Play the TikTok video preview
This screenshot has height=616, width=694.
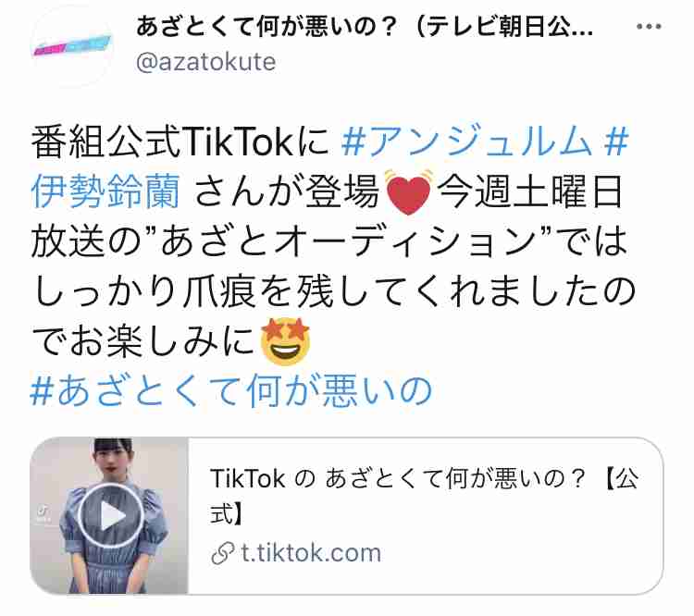110,515
